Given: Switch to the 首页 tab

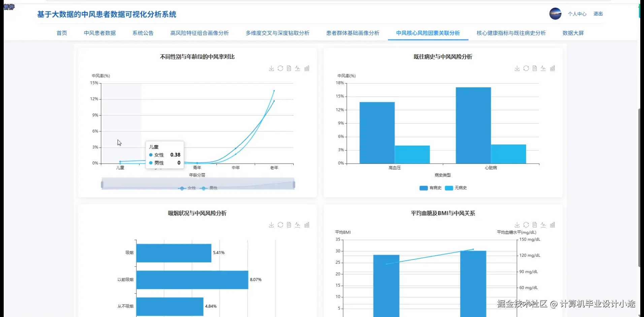Looking at the screenshot, I should (x=62, y=33).
